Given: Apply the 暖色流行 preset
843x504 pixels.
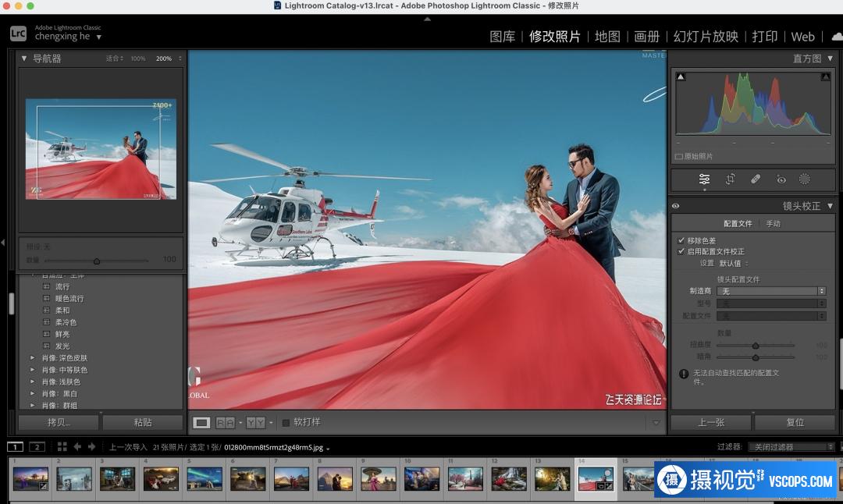Looking at the screenshot, I should pyautogui.click(x=69, y=298).
